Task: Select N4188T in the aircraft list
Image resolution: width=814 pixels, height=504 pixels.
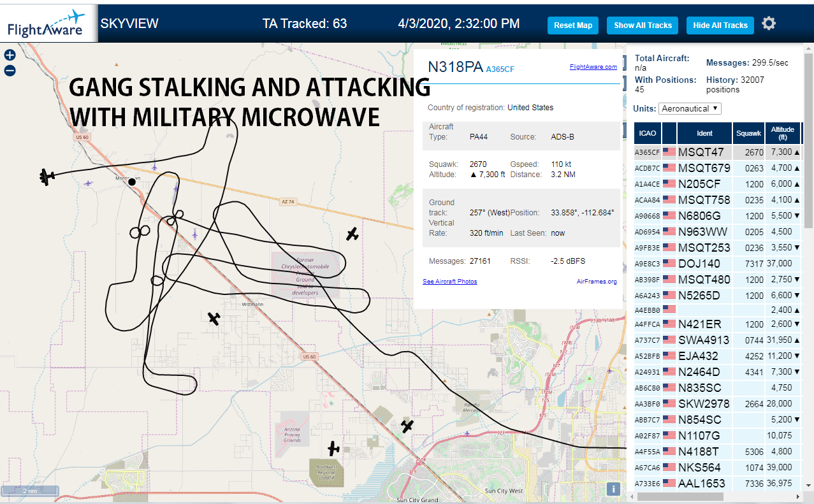Action: (x=699, y=452)
